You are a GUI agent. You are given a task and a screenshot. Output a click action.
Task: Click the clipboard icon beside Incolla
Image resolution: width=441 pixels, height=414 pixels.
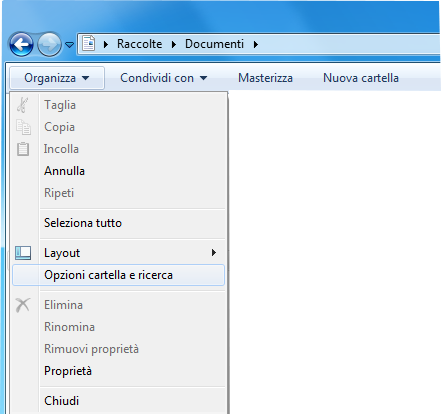[x=23, y=149]
